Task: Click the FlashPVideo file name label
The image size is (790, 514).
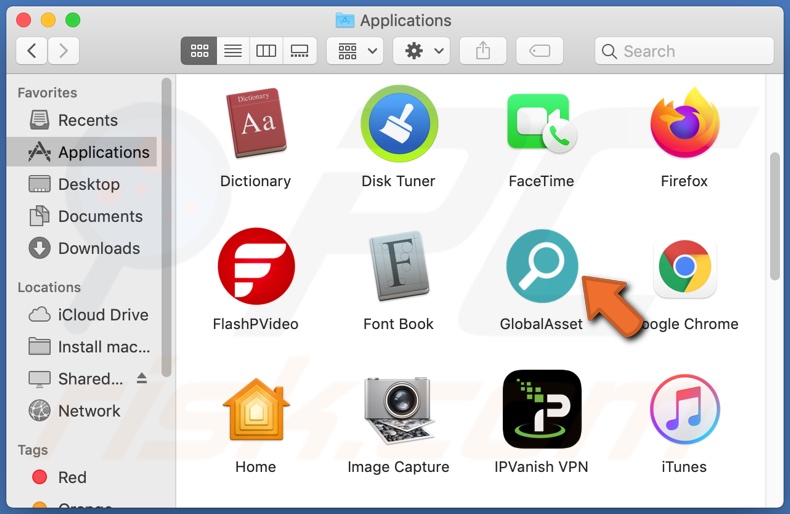Action: (255, 324)
